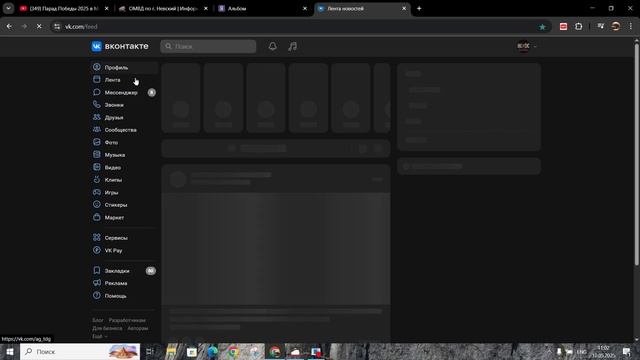Open a new browser tab
The width and height of the screenshot is (640, 360).
coord(419,9)
